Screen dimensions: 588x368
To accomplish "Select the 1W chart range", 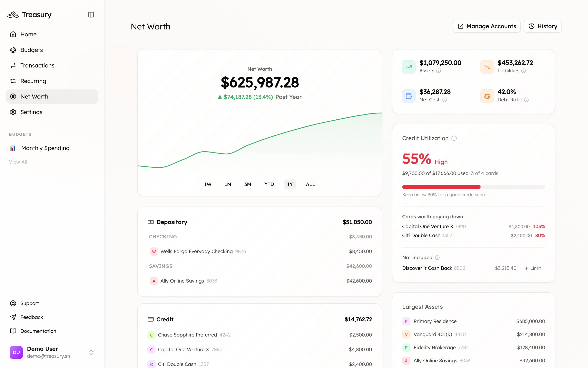I will 208,184.
